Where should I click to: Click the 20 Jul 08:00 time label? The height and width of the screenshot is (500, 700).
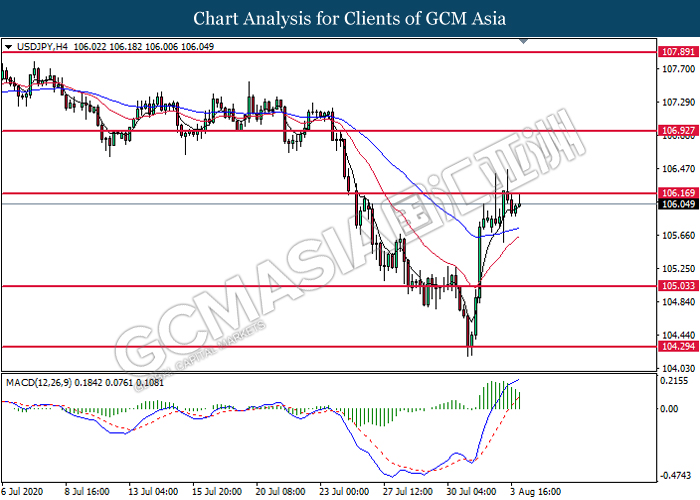tap(280, 492)
